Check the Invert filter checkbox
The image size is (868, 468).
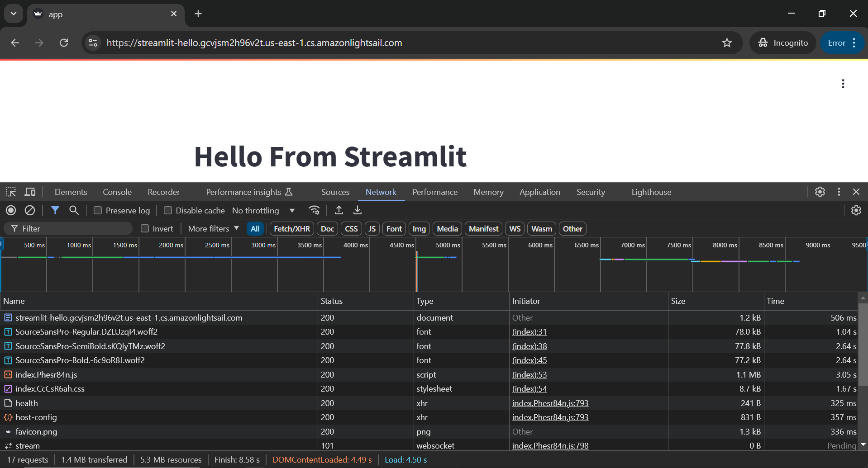[145, 228]
